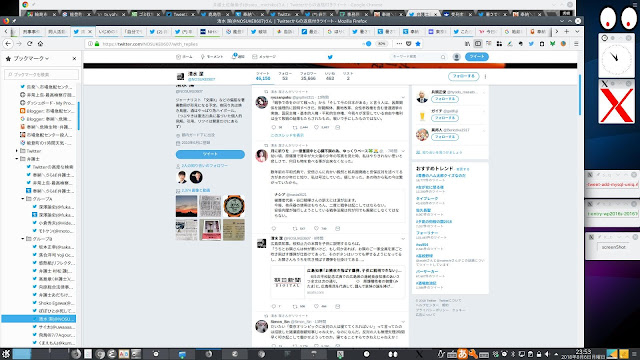Follow the top suggested account

(445, 99)
